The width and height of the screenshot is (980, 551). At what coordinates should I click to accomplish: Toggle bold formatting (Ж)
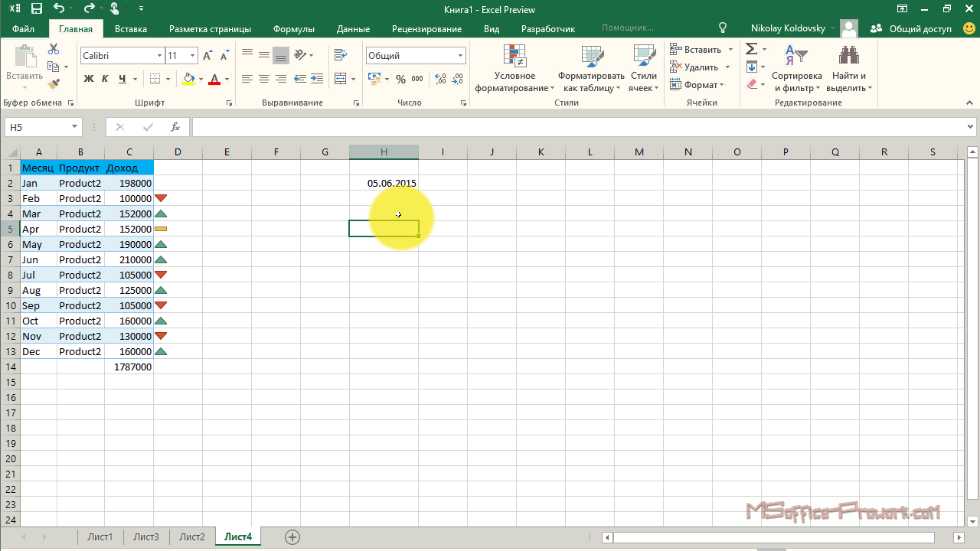click(x=88, y=79)
